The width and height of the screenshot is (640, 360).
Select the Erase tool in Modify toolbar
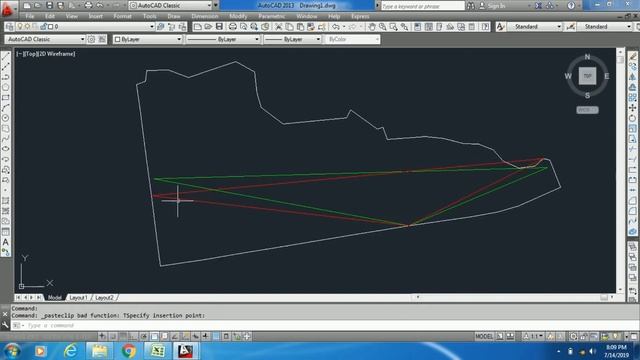(633, 56)
